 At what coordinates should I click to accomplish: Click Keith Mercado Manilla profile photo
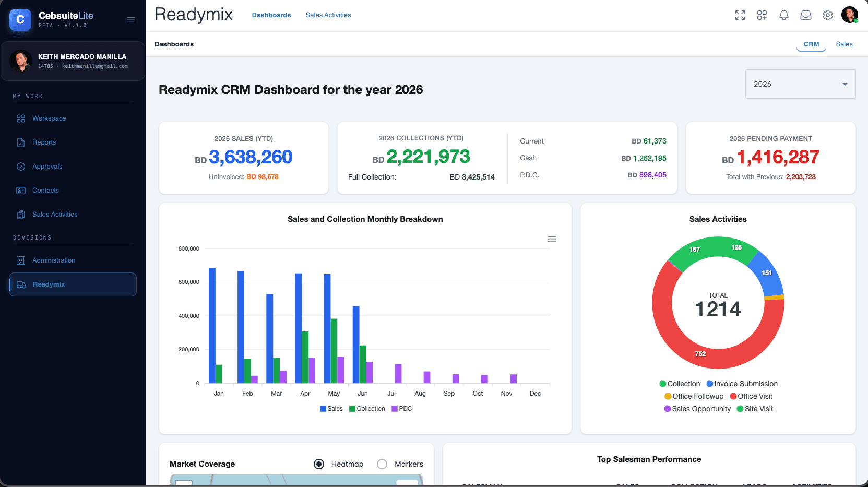coord(21,61)
